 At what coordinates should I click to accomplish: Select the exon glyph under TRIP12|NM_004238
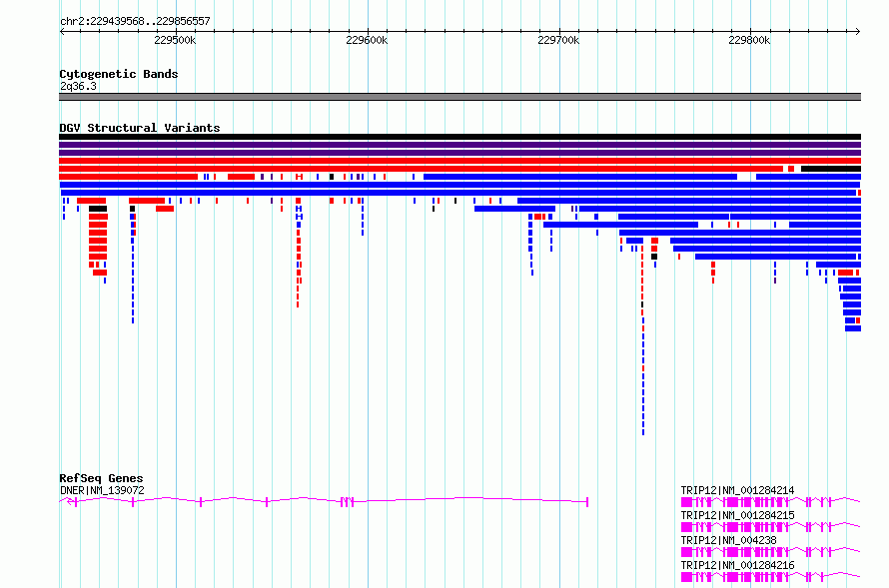tap(770, 552)
